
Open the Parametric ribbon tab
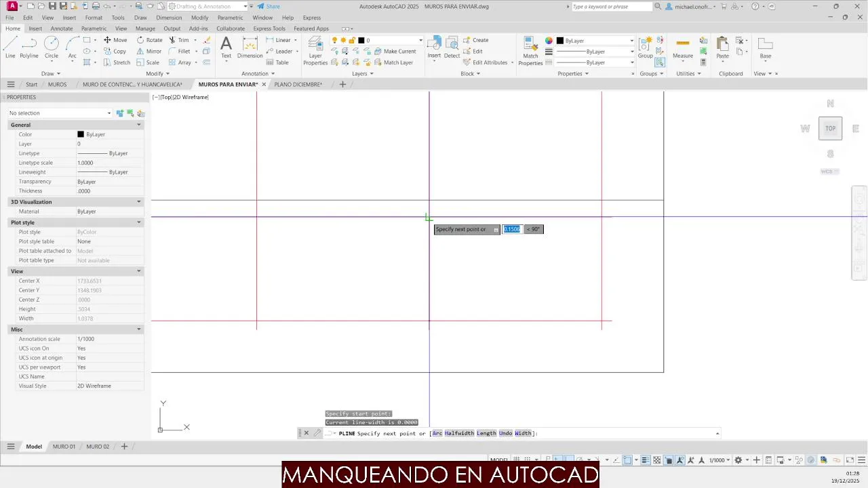click(94, 28)
